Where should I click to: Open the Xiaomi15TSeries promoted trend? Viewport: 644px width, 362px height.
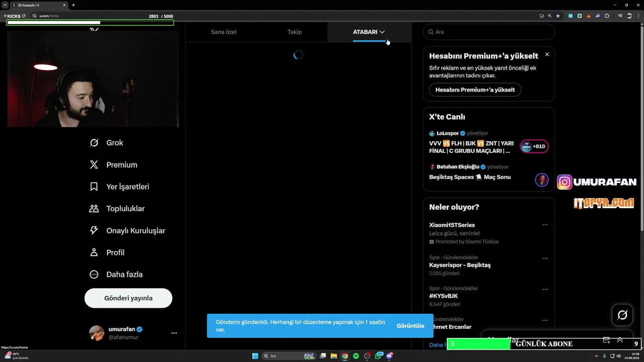(x=489, y=233)
